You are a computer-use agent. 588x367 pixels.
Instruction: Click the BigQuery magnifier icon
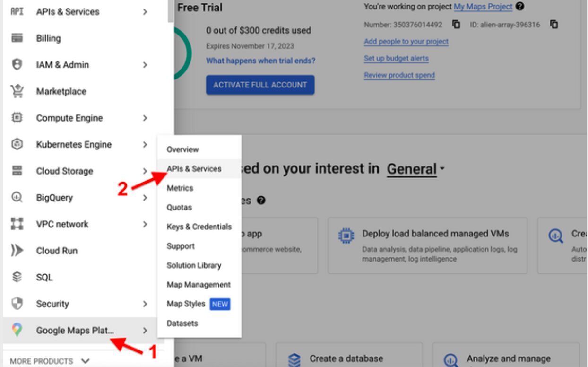tap(17, 198)
